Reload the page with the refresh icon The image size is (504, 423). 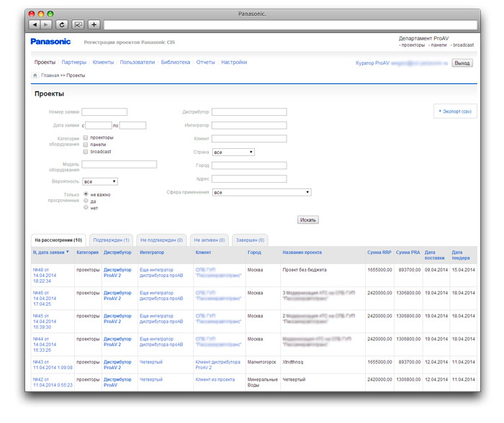point(61,24)
